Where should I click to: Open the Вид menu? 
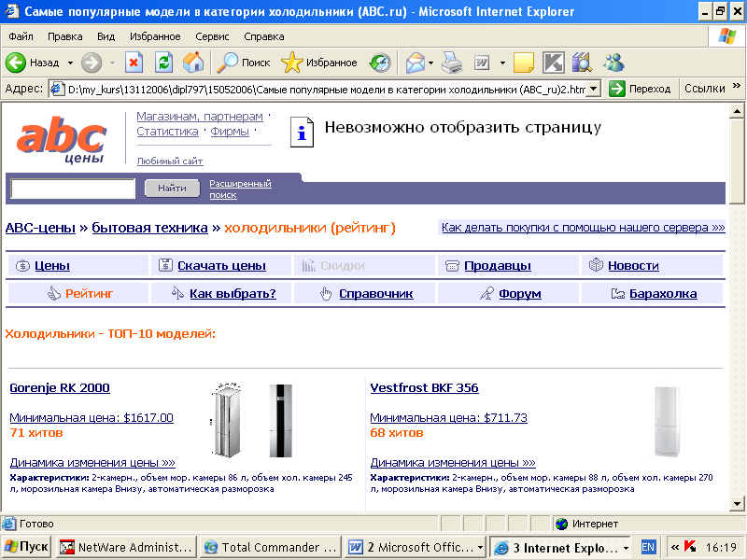[x=106, y=36]
